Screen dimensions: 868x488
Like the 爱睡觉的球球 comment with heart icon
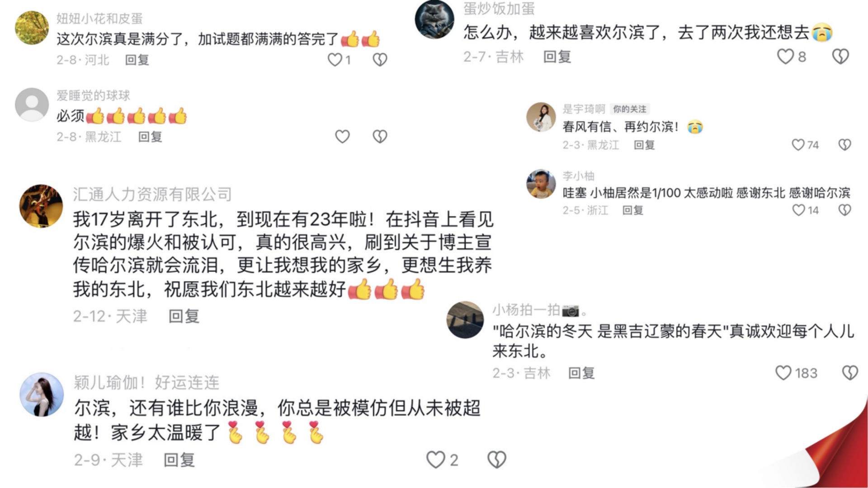(x=342, y=136)
